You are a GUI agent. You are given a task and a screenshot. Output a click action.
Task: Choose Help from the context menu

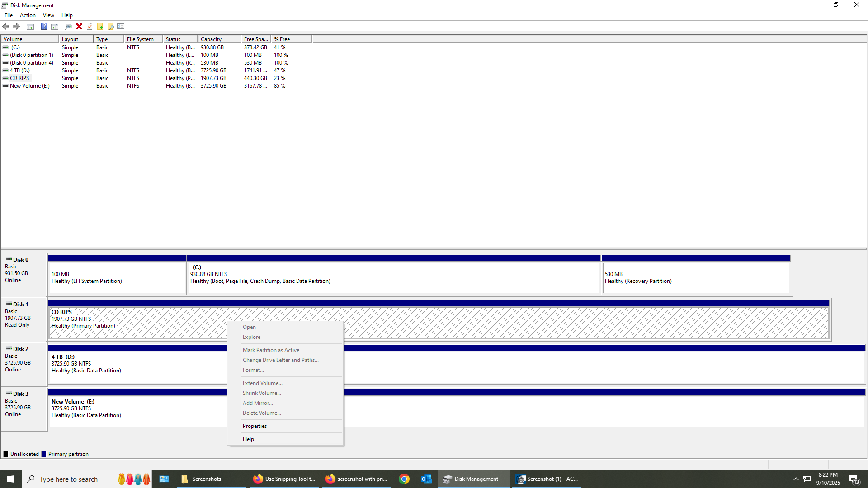[x=248, y=439]
